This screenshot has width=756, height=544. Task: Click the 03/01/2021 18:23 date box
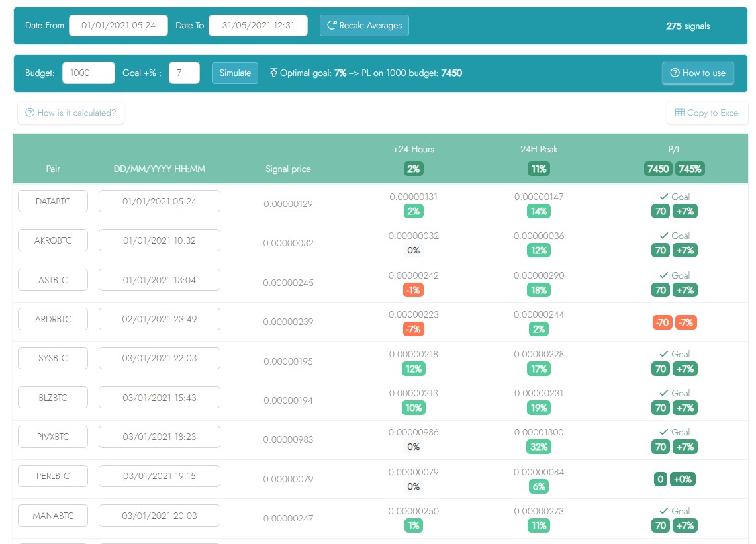pyautogui.click(x=160, y=437)
